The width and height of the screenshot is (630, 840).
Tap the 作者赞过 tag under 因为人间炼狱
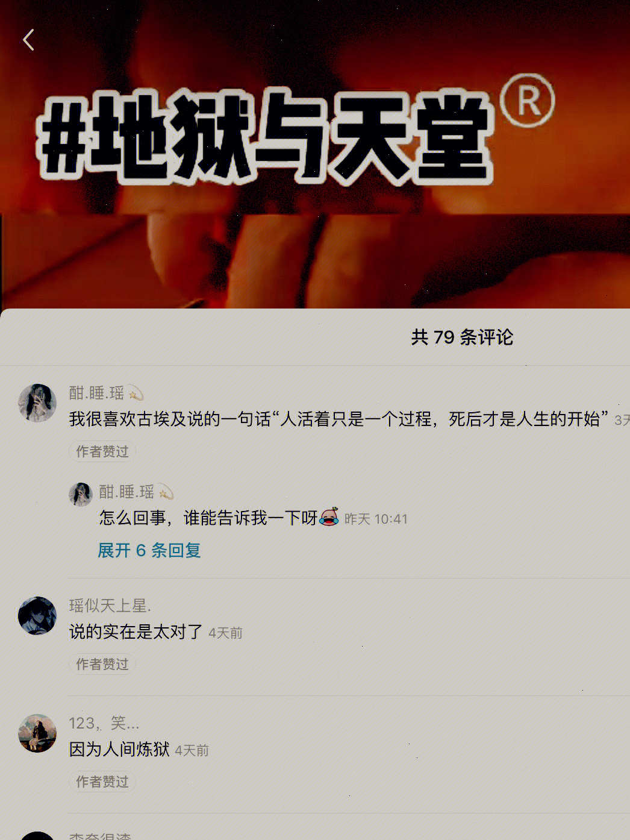(x=102, y=782)
